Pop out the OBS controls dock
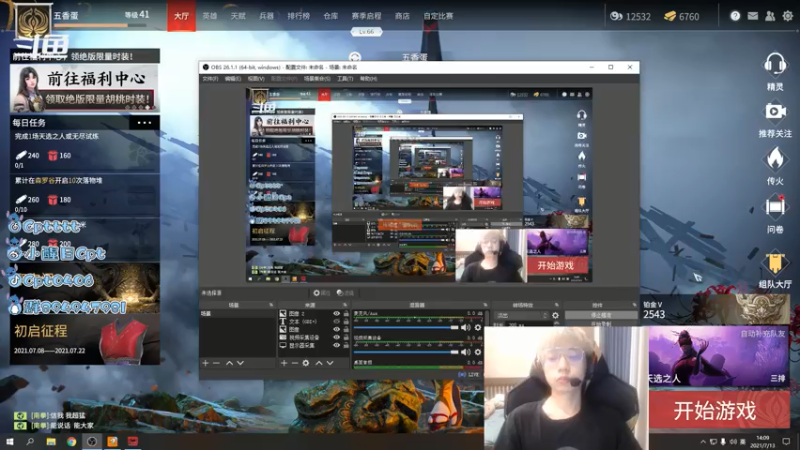 click(634, 305)
